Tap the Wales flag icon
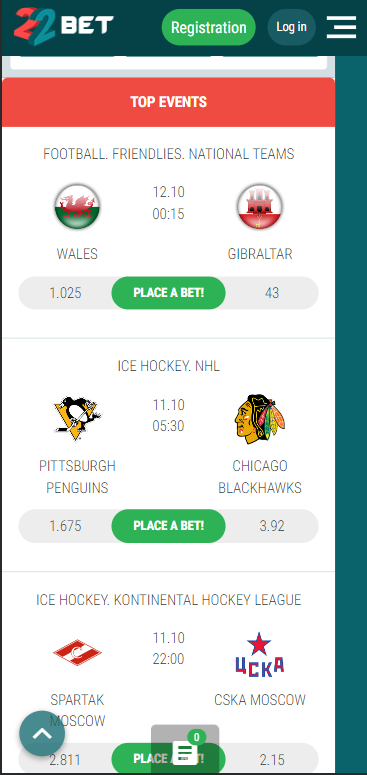Viewport: 367px width, 775px height. click(77, 207)
